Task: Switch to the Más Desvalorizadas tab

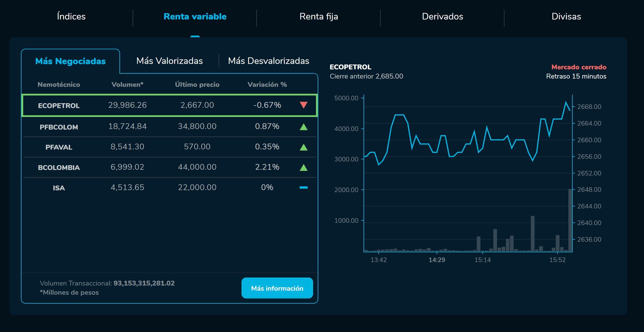Action: pyautogui.click(x=268, y=61)
